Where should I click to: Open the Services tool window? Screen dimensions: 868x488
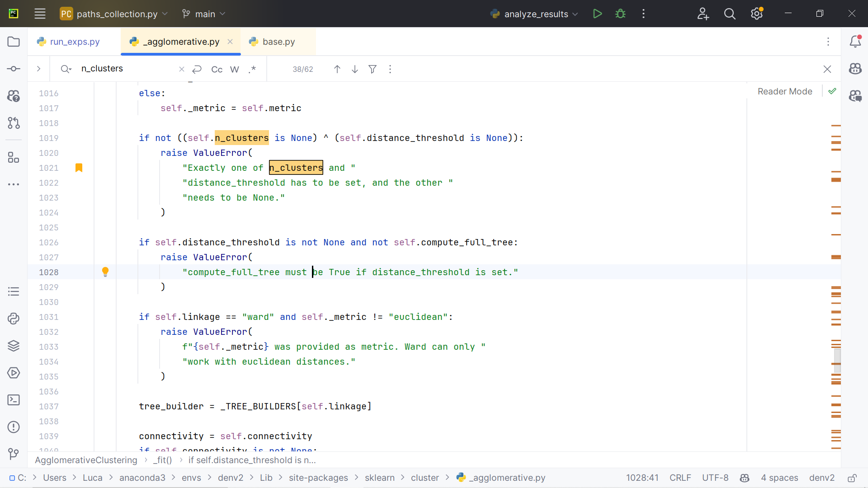click(x=14, y=373)
